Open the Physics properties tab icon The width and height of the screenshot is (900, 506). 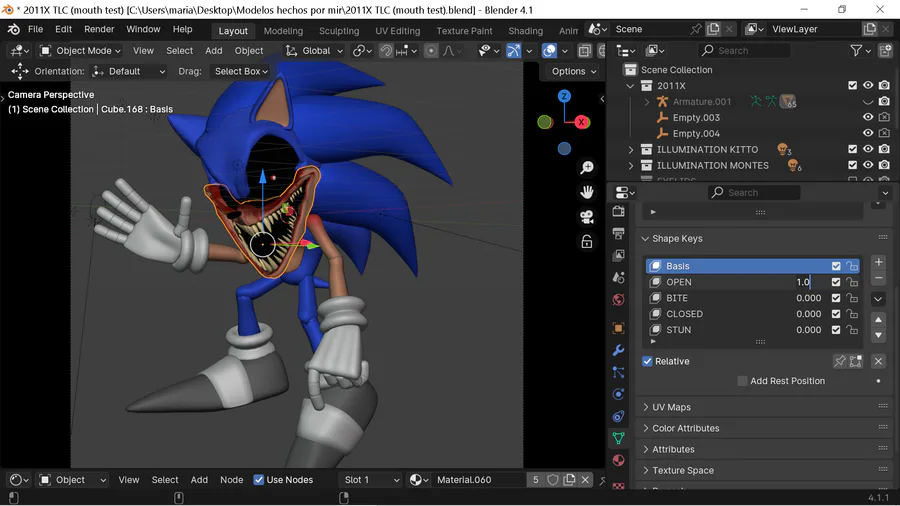pos(618,394)
